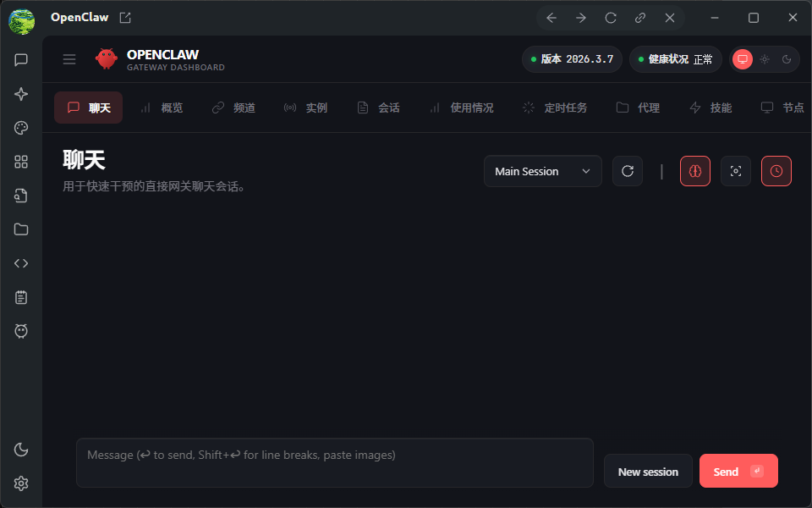Focus the Message input field
812x508 pixels.
point(334,462)
